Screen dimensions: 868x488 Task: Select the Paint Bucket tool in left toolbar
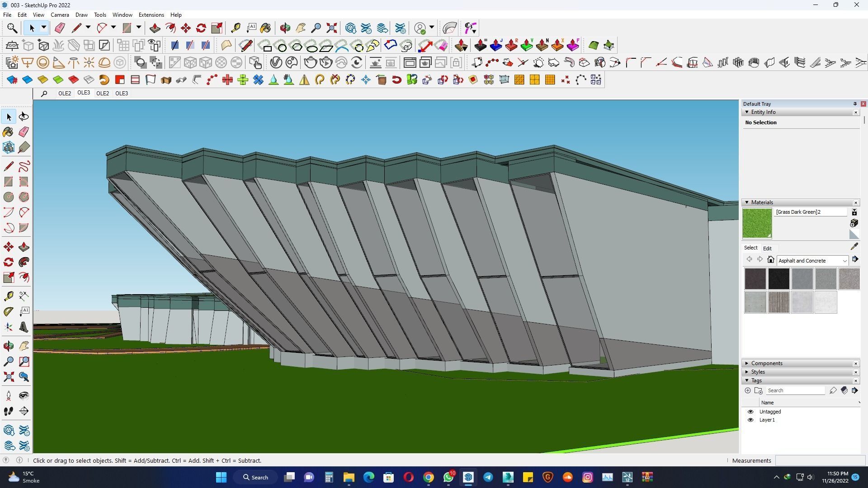point(8,132)
